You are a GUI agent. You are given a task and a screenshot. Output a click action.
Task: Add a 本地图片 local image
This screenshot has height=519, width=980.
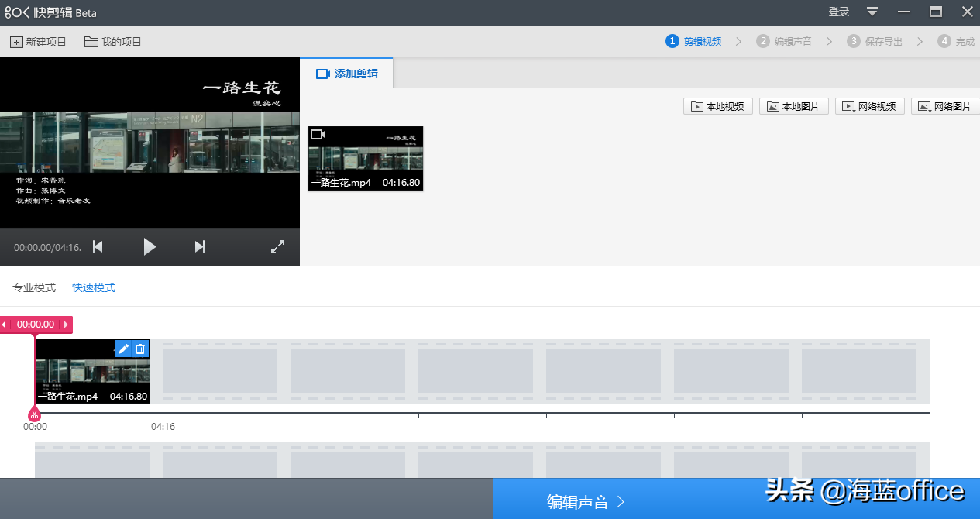point(794,106)
